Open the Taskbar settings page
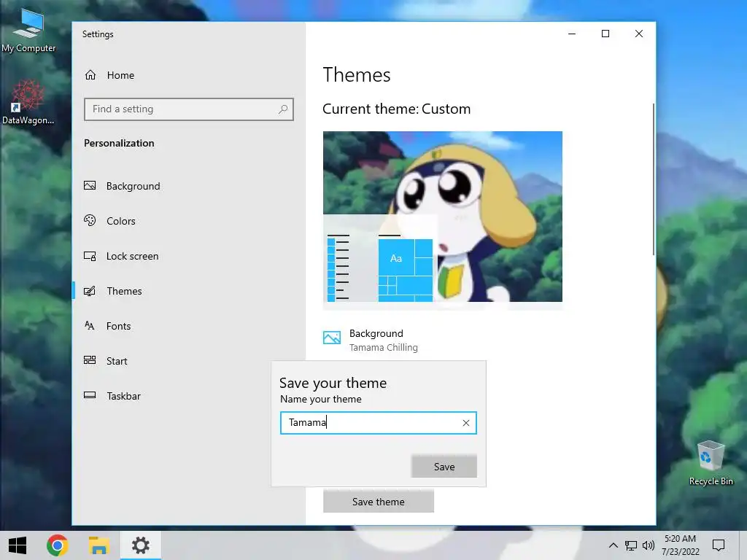 pyautogui.click(x=189, y=396)
